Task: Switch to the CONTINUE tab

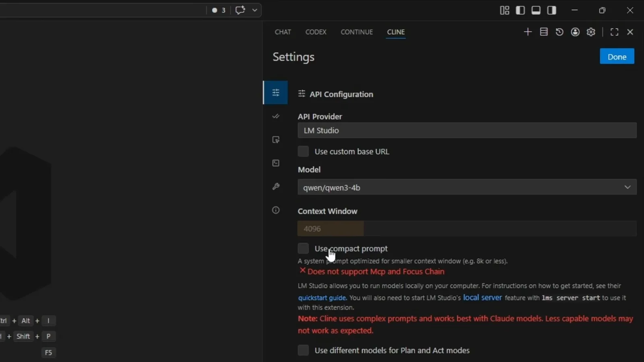Action: tap(357, 32)
